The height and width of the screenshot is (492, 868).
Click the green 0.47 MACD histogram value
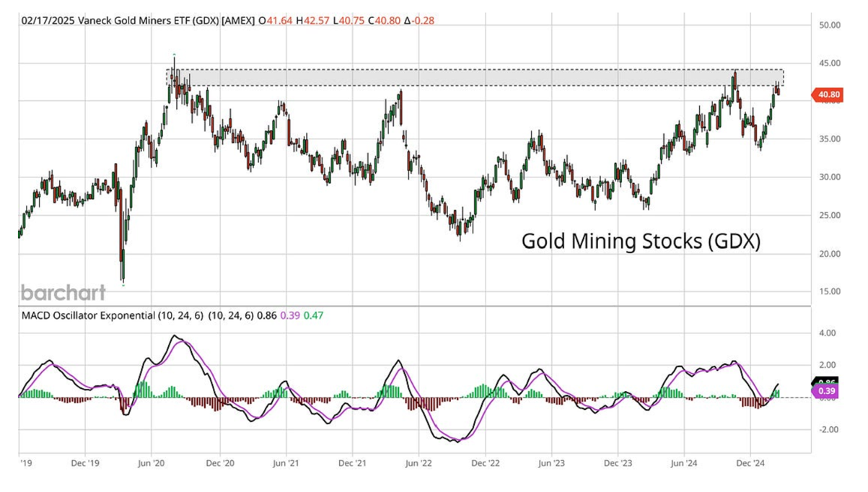312,315
